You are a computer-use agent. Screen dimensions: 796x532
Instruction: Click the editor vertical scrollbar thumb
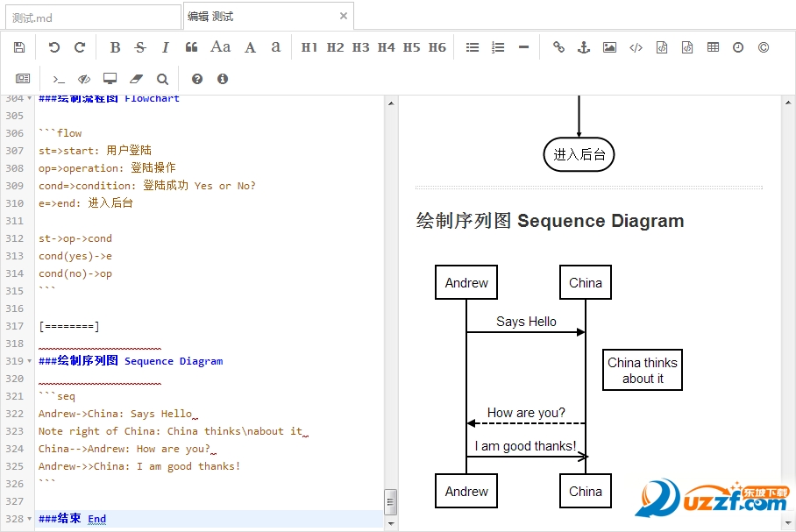click(x=390, y=500)
